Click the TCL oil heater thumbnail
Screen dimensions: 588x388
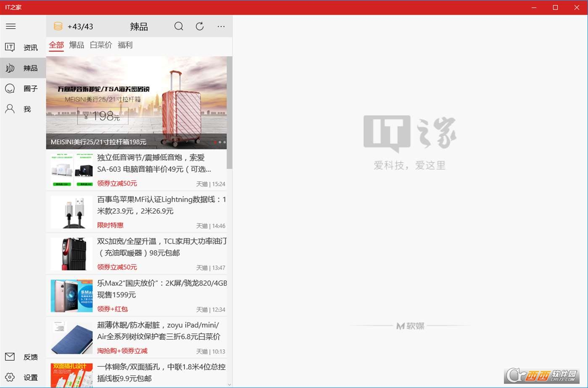(71, 254)
